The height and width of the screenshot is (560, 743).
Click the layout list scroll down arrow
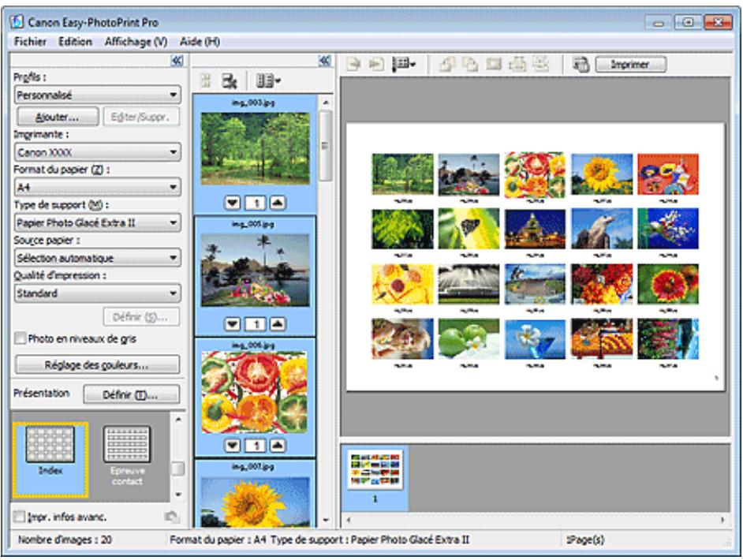tap(178, 495)
